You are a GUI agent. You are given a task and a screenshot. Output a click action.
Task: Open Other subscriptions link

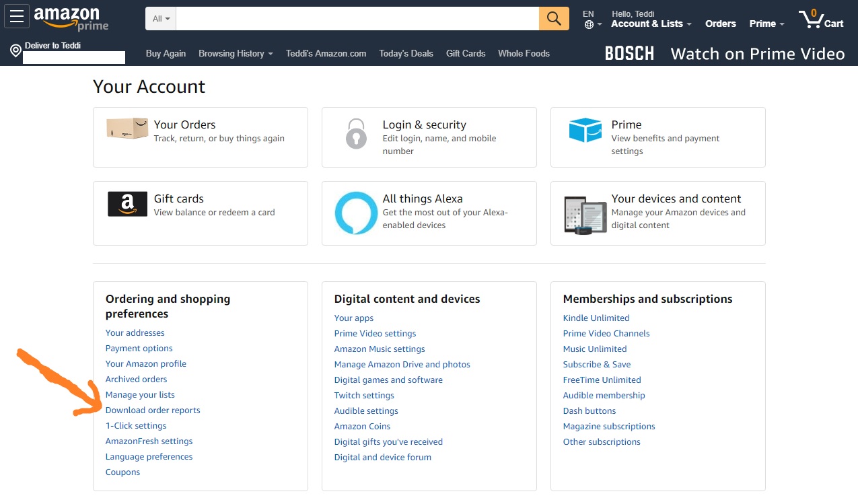[x=602, y=441]
